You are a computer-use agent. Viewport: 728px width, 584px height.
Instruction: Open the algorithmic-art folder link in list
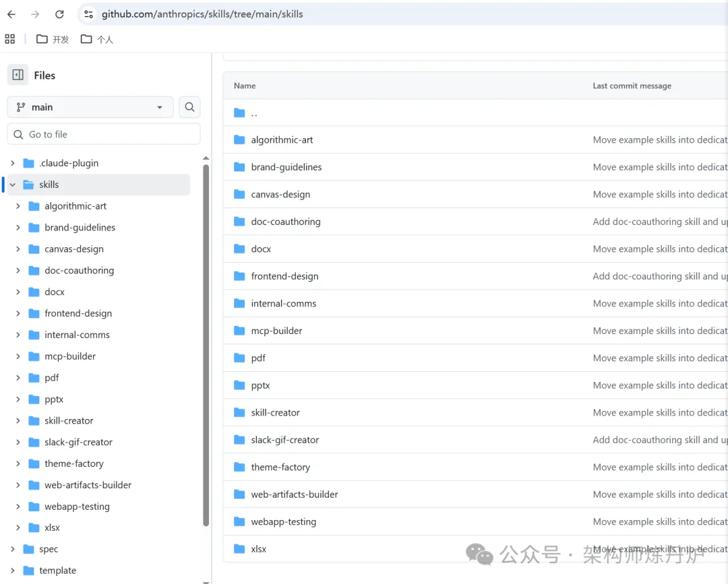tap(282, 140)
